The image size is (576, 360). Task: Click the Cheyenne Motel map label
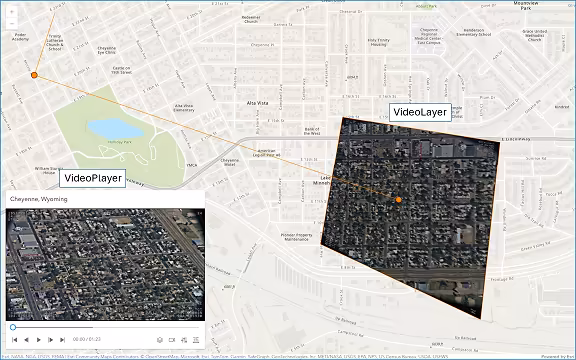pyautogui.click(x=230, y=162)
